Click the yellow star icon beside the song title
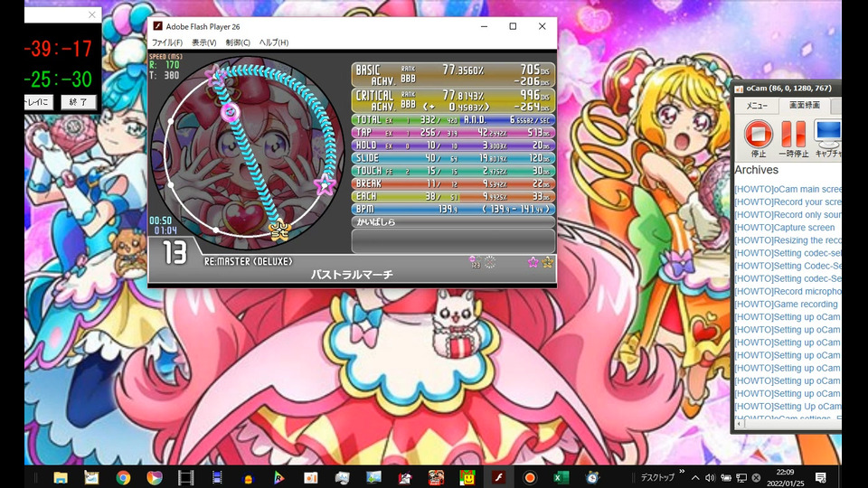Screen dimensions: 868x488 pos(548,262)
